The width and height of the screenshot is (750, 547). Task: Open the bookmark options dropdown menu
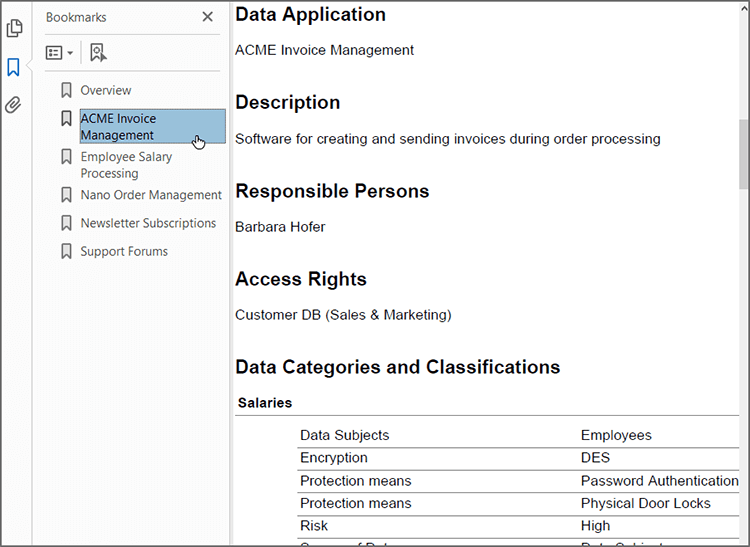[59, 53]
